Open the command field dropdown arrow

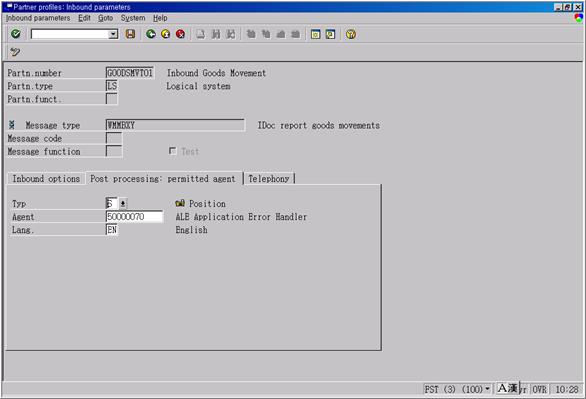pyautogui.click(x=113, y=34)
